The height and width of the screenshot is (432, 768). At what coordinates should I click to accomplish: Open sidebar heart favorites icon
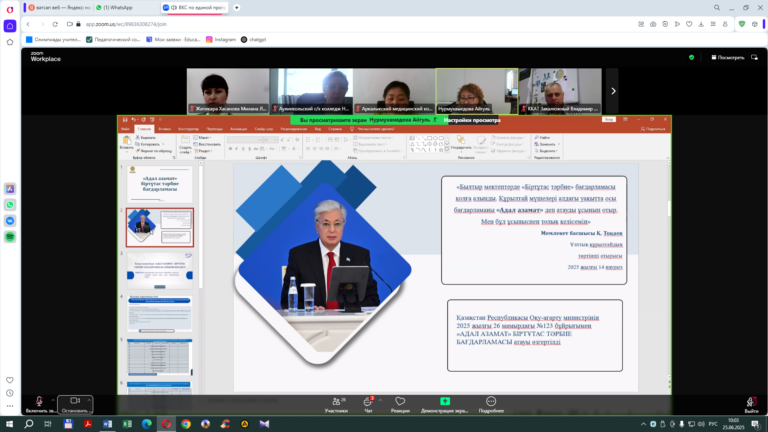point(10,380)
